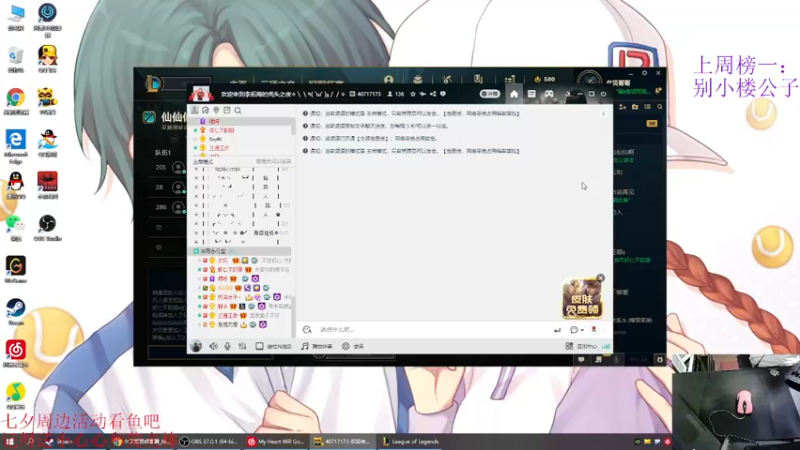This screenshot has width=800, height=450.
Task: Click League client new folder icon
Action: (x=635, y=107)
